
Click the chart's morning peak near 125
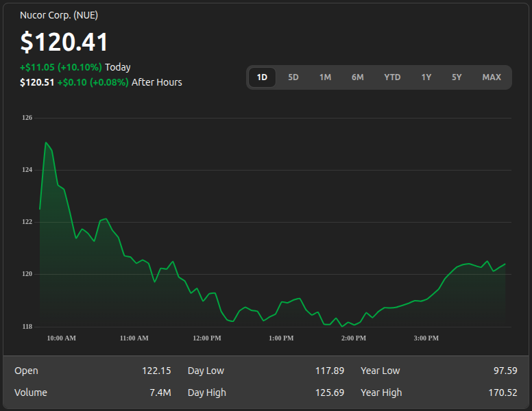(x=46, y=142)
